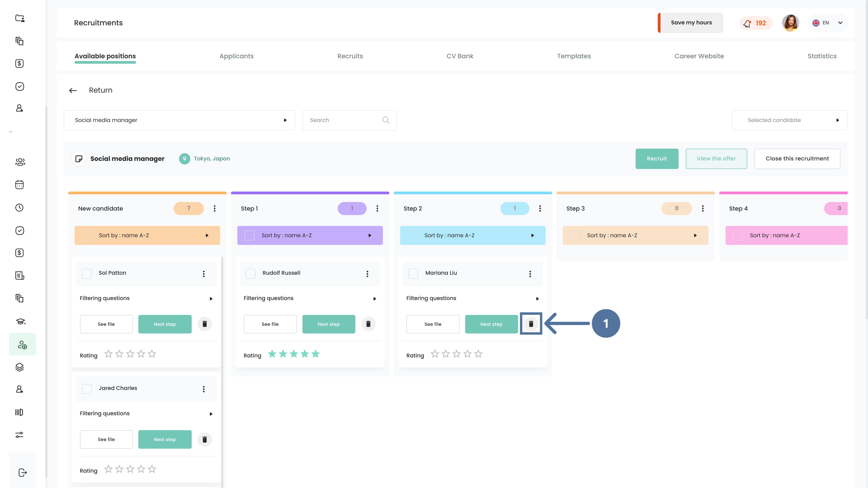
Task: Open Mariana Liu card options menu
Action: click(x=530, y=274)
